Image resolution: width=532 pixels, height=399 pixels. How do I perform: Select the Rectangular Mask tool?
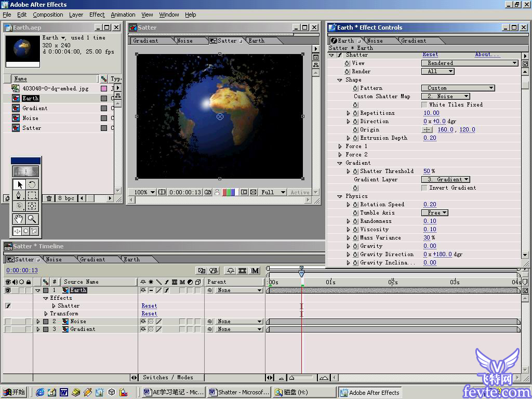[x=32, y=195]
